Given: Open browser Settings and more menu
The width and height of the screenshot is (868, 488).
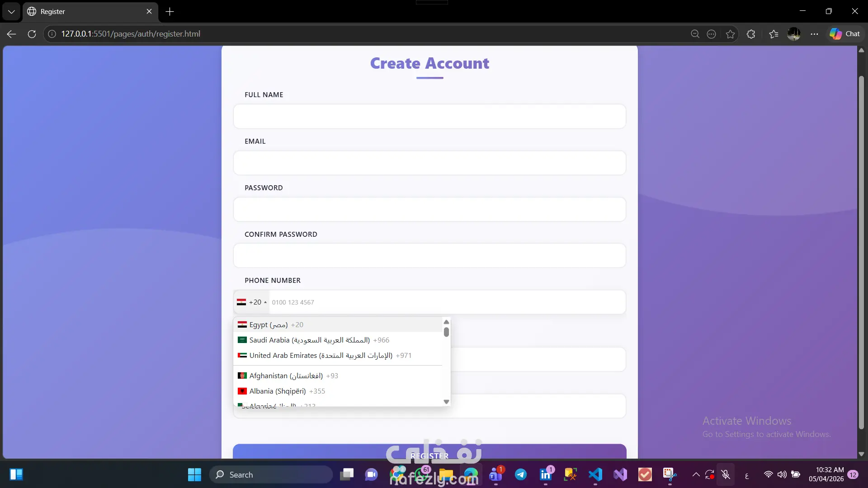Looking at the screenshot, I should [814, 34].
